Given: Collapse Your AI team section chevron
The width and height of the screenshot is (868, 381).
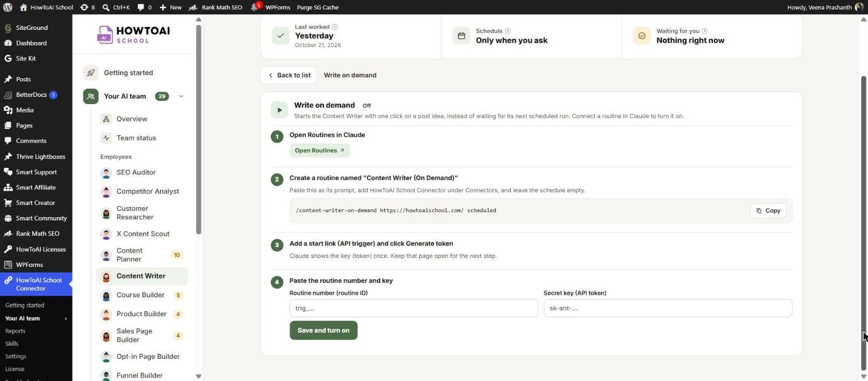Looking at the screenshot, I should pos(181,96).
